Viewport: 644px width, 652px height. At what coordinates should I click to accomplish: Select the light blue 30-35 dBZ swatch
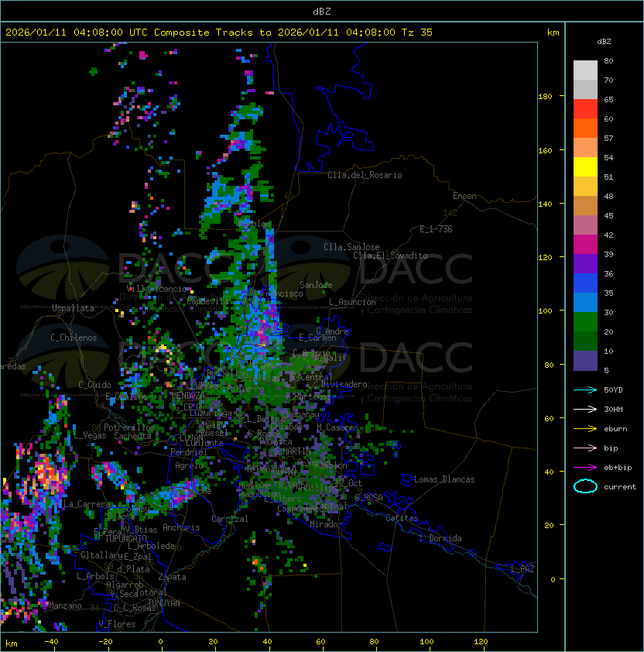(x=585, y=303)
